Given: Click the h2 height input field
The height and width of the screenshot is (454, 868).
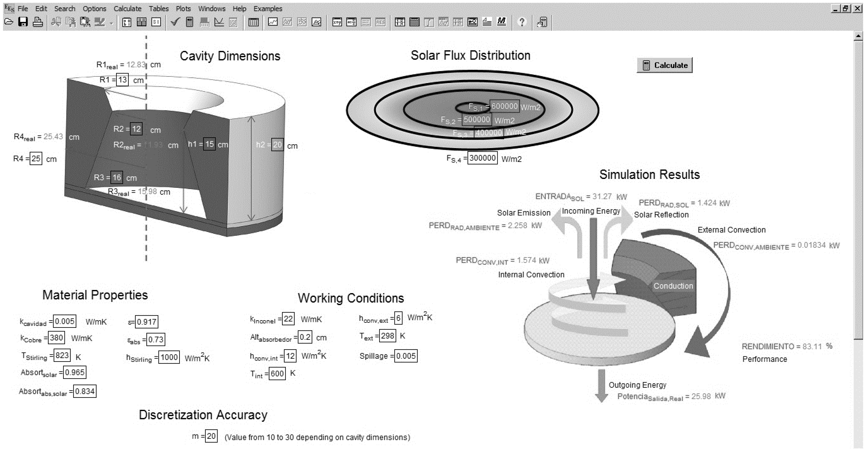Looking at the screenshot, I should coord(277,145).
